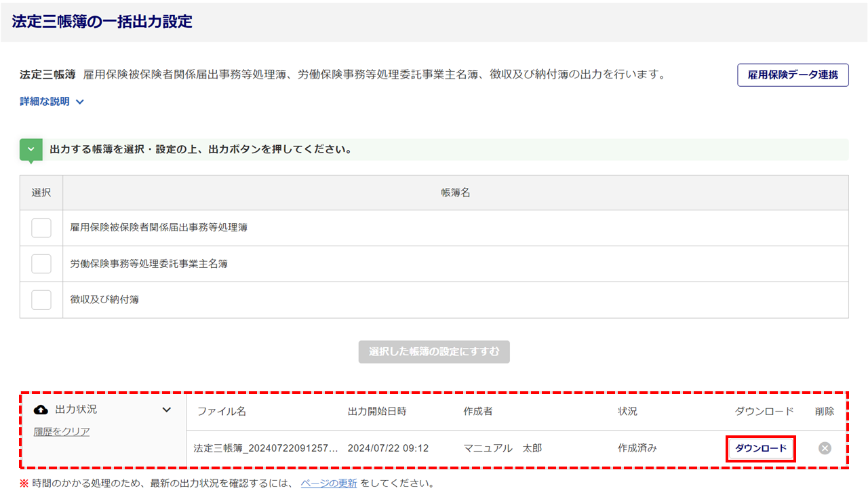Click the 徴収及び納付簿 row label
Image resolution: width=868 pixels, height=493 pixels.
click(x=104, y=300)
